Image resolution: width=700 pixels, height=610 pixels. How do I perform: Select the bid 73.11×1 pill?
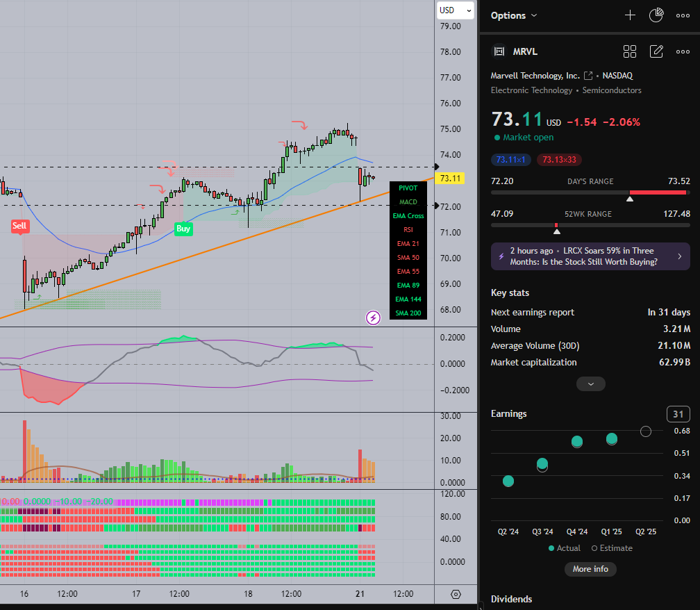pyautogui.click(x=510, y=159)
